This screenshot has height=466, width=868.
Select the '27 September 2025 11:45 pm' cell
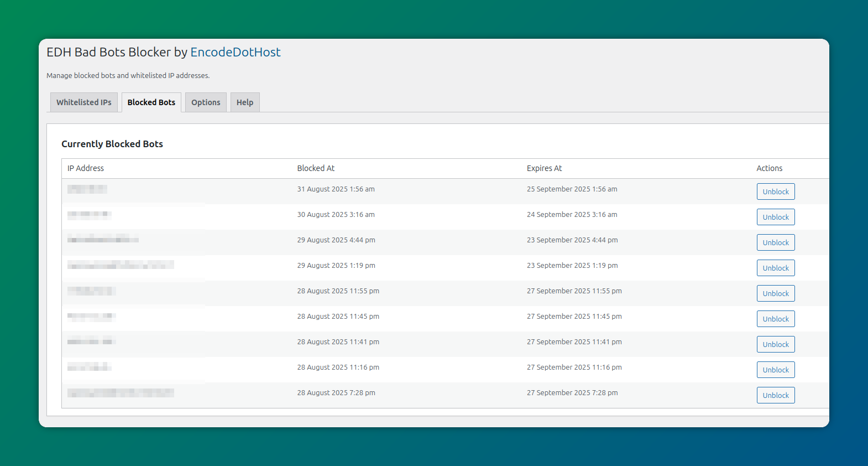pos(574,317)
